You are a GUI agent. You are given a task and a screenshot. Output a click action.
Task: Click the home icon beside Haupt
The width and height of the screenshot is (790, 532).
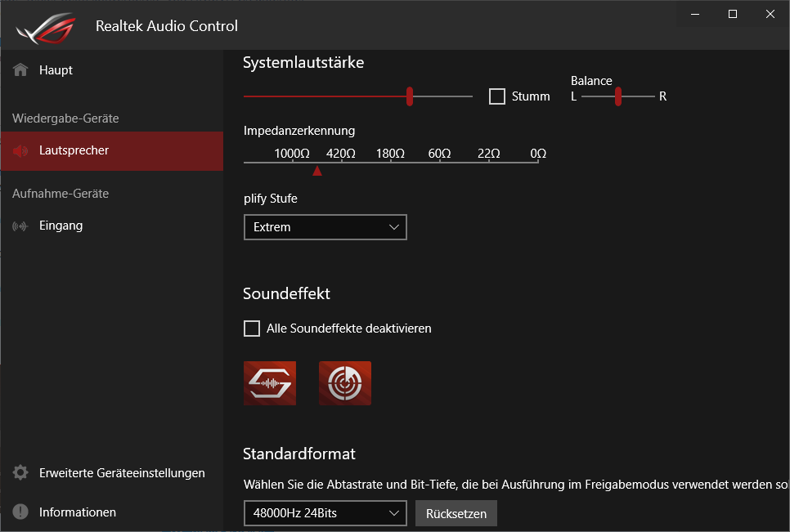pyautogui.click(x=20, y=70)
